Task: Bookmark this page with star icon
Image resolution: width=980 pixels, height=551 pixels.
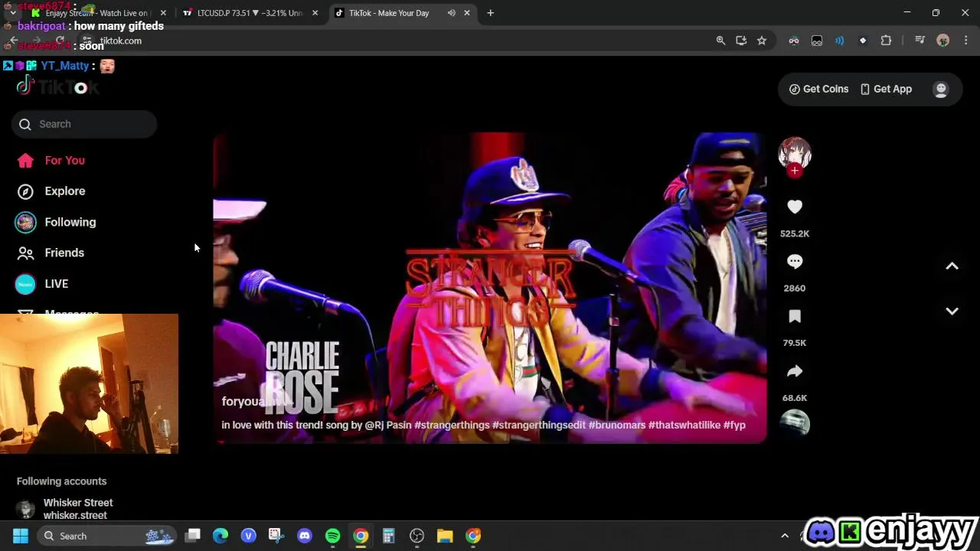Action: pos(762,41)
